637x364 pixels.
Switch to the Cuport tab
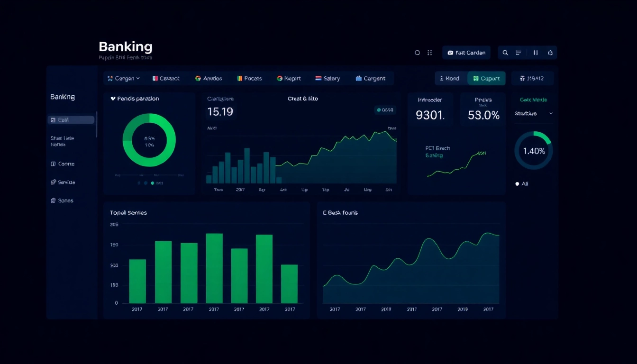point(486,78)
